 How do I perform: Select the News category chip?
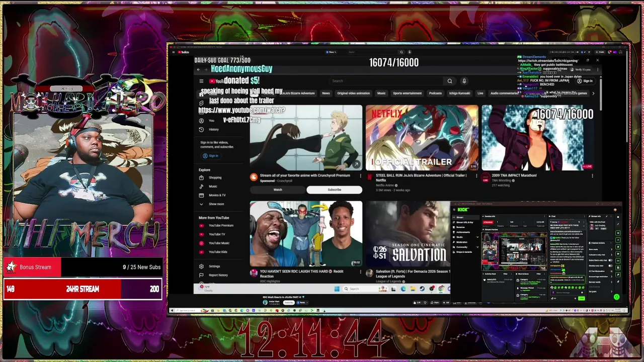(x=326, y=93)
